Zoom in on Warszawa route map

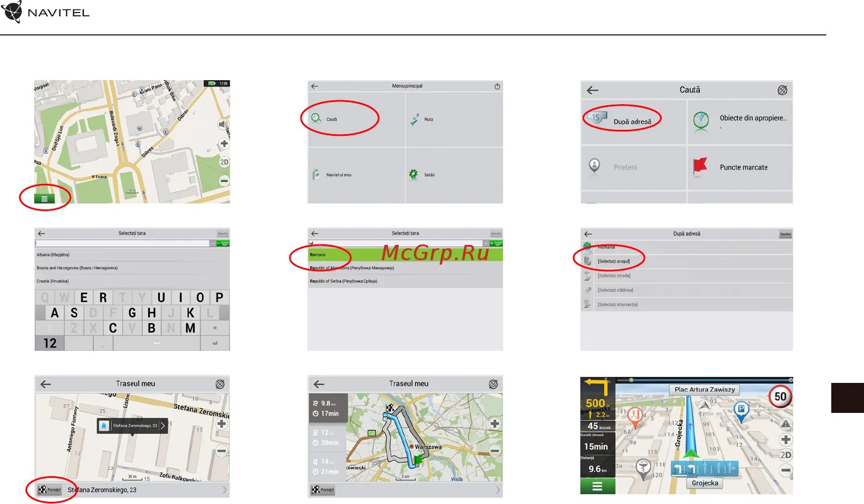[495, 424]
